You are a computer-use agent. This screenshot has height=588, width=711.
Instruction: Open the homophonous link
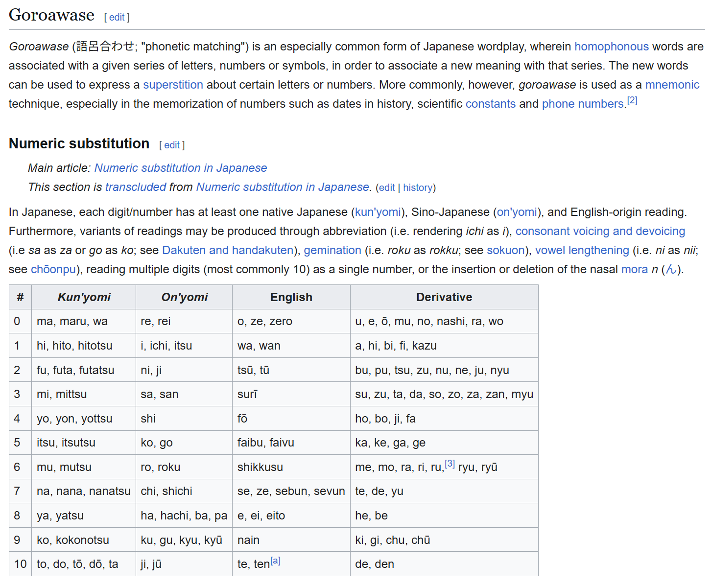612,47
